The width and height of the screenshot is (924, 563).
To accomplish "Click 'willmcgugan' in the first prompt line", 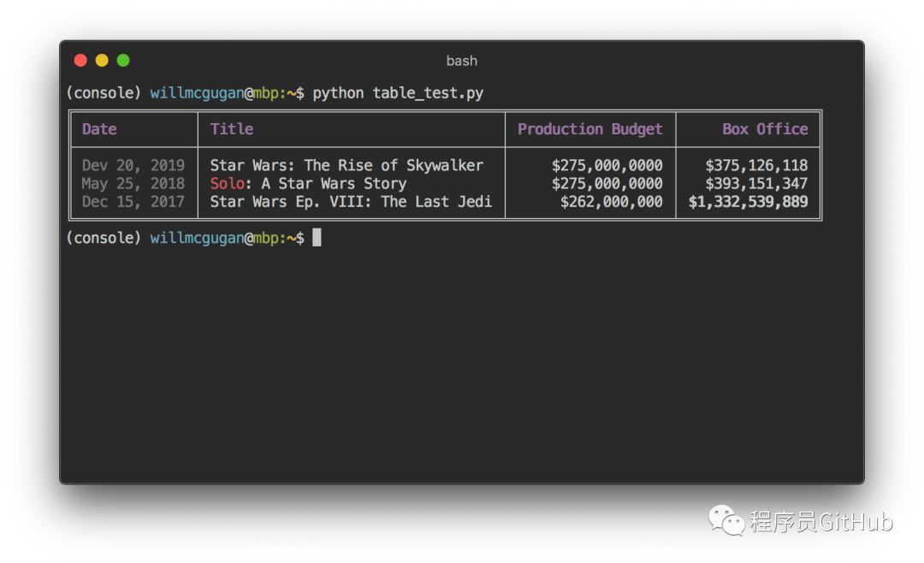I will (x=197, y=93).
